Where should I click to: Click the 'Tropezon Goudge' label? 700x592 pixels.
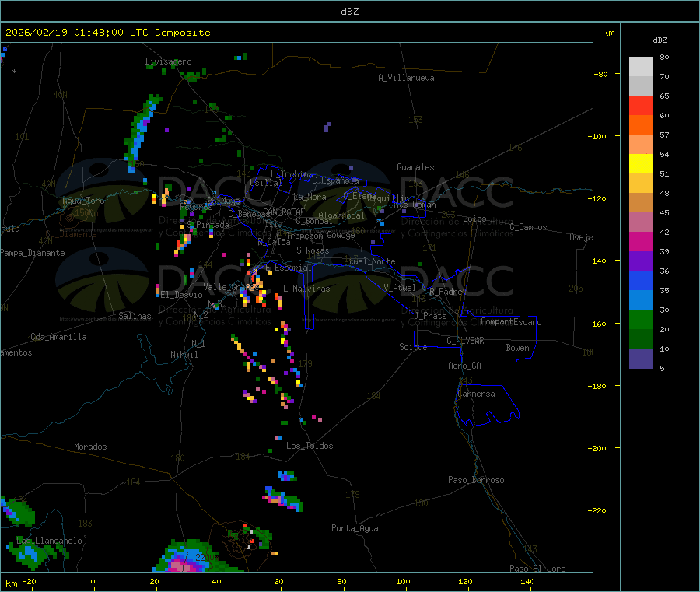(x=320, y=235)
